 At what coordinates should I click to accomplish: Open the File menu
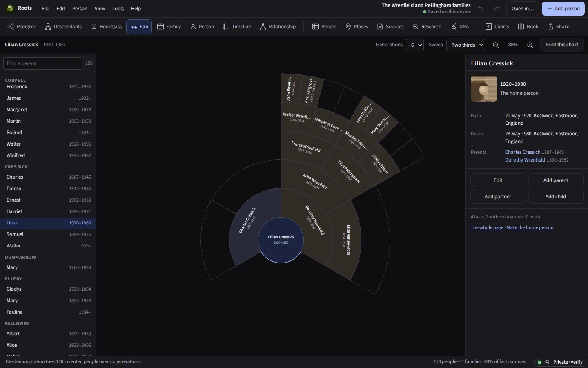(x=45, y=9)
